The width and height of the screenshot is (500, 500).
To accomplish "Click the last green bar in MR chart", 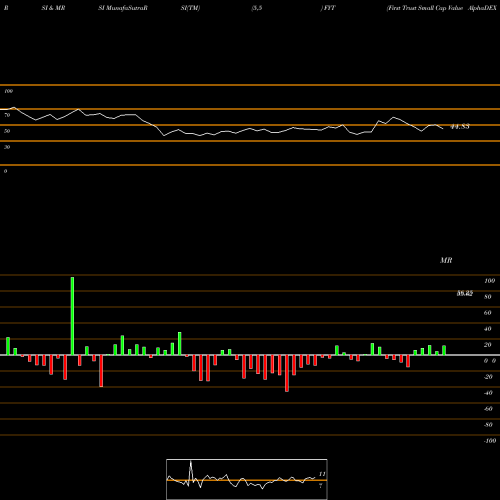I will point(444,350).
